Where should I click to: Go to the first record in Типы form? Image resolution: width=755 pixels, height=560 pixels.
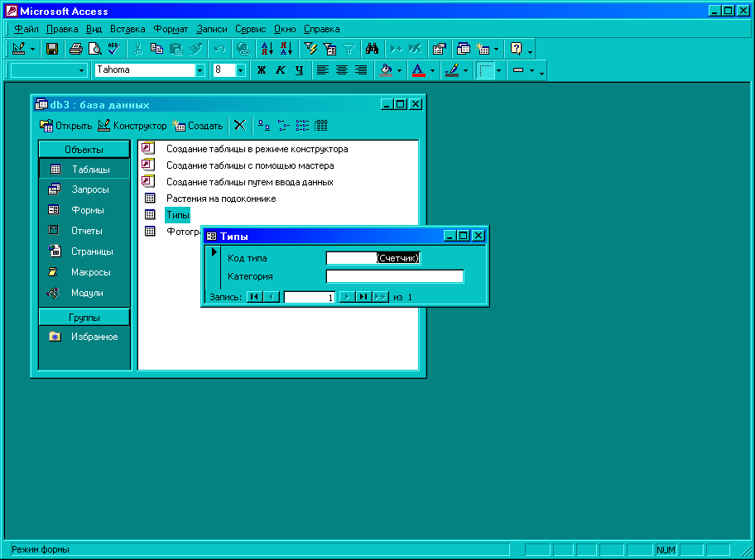254,297
